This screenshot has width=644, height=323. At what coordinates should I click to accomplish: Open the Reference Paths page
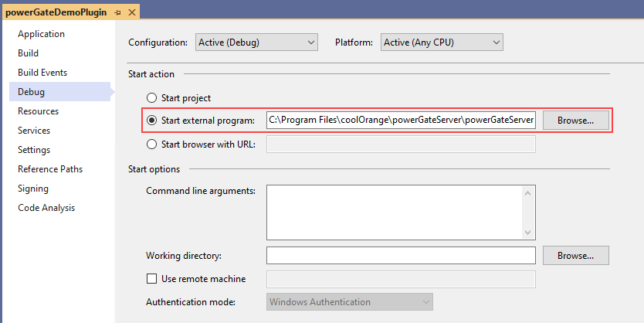point(50,169)
